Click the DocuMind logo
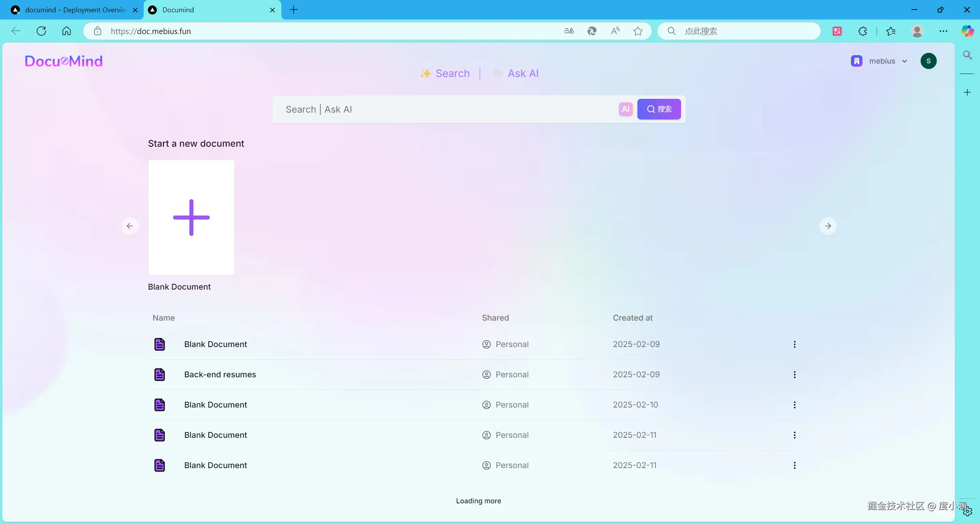Image resolution: width=980 pixels, height=524 pixels. [x=64, y=61]
